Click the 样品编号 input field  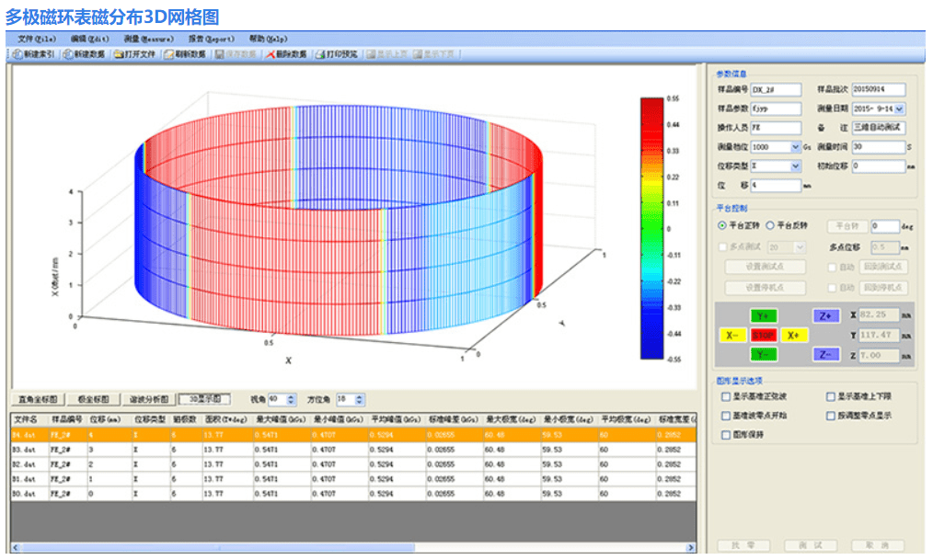click(x=776, y=90)
